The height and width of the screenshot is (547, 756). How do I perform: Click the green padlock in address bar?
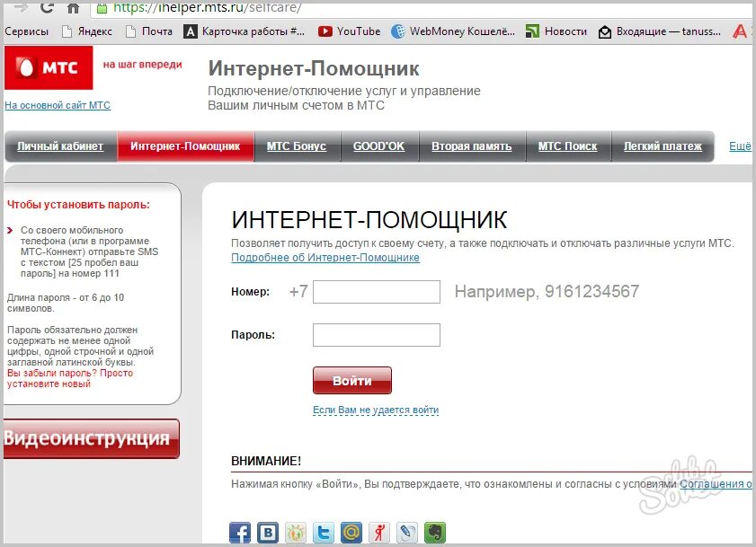point(102,8)
